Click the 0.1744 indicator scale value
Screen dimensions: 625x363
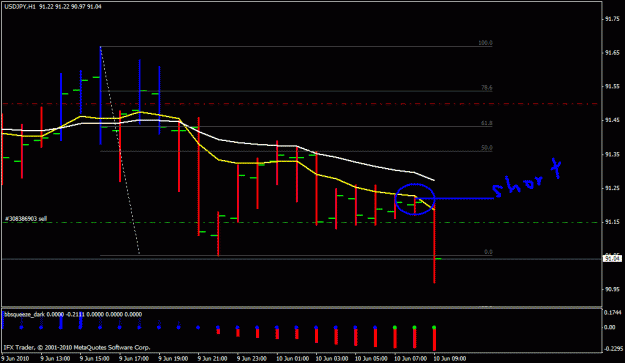coord(613,314)
